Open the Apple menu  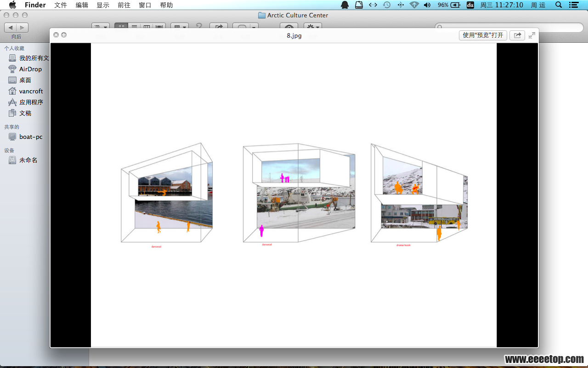click(x=12, y=5)
